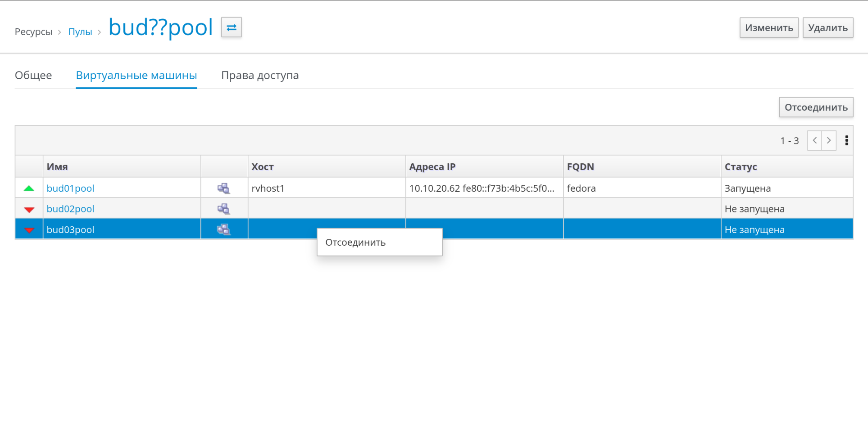
Task: Open the three-dot table options menu
Action: point(846,141)
